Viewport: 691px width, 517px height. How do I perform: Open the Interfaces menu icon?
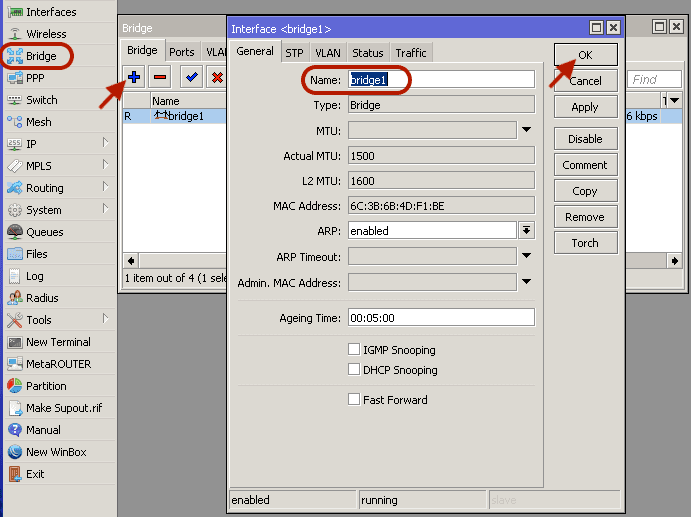coord(15,12)
